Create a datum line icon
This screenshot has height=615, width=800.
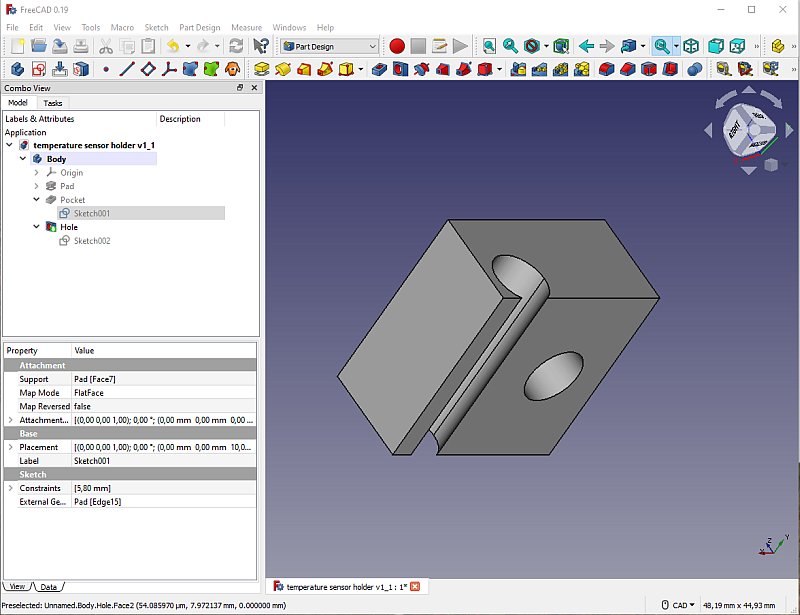tap(127, 69)
